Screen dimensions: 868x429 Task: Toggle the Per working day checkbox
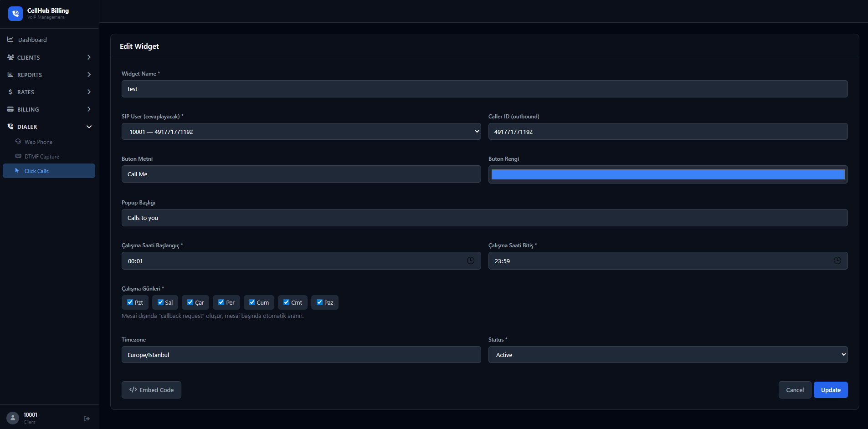tap(221, 302)
